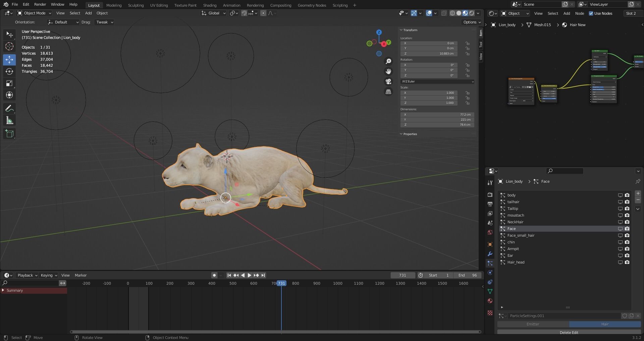Image resolution: width=644 pixels, height=341 pixels.
Task: Select the Cursor tool in viewport toolbar
Action: [9, 47]
